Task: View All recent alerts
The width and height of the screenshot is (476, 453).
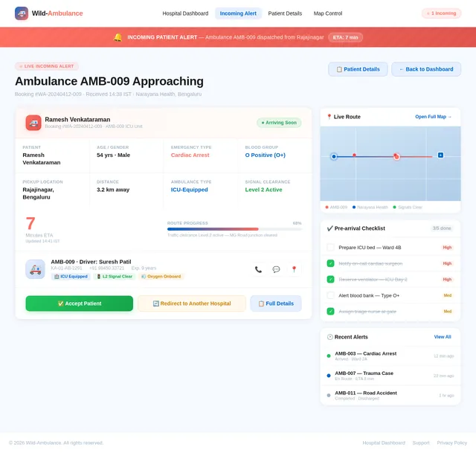Action: [443, 337]
